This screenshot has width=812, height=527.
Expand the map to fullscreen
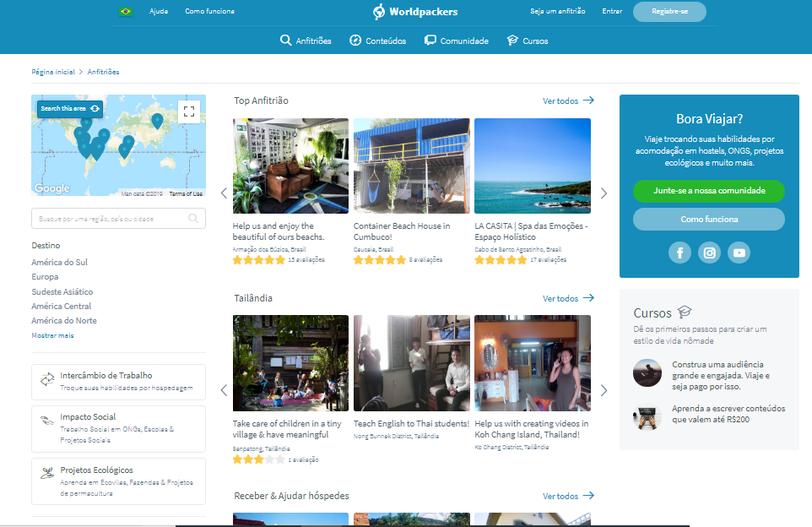pos(189,111)
